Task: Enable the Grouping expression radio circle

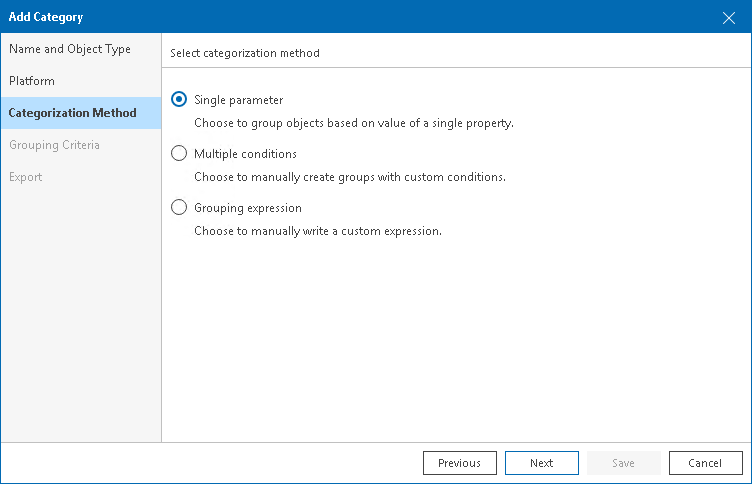Action: (x=179, y=208)
